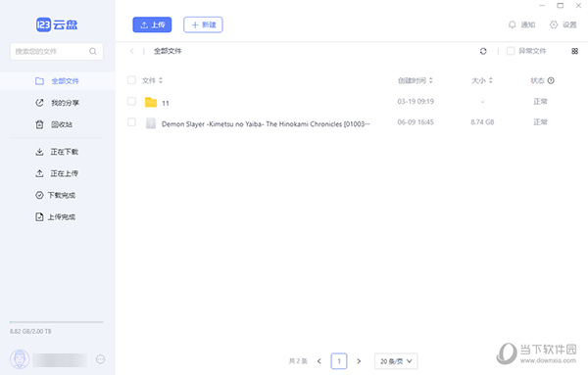
Task: Click the 8.82 GB/2.00 TB storage text
Action: pos(30,331)
